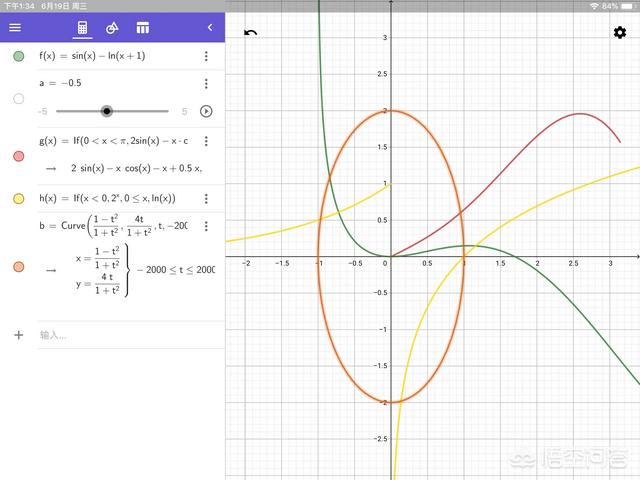Select the g(x) If definition row
Viewport: 640px width, 480px height.
(x=113, y=141)
